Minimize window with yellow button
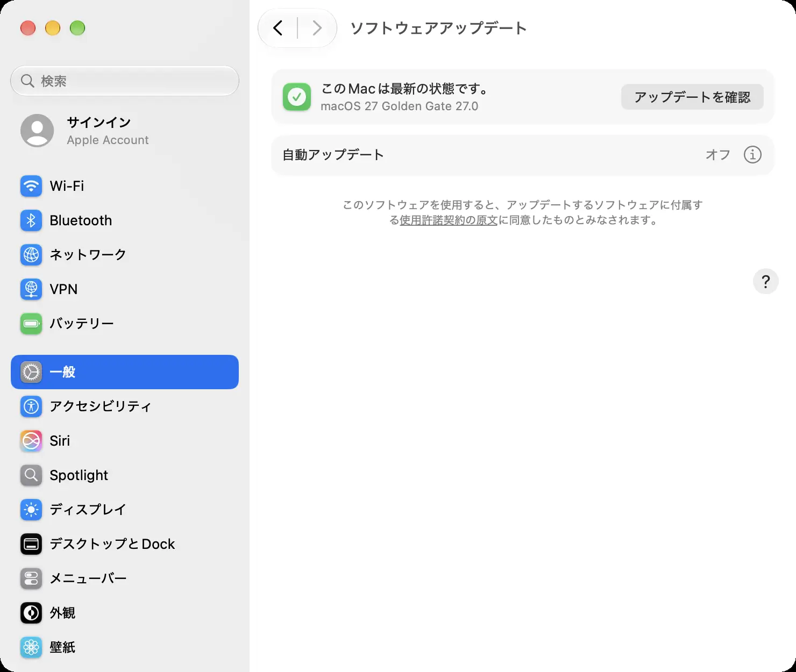The height and width of the screenshot is (672, 796). click(x=53, y=28)
